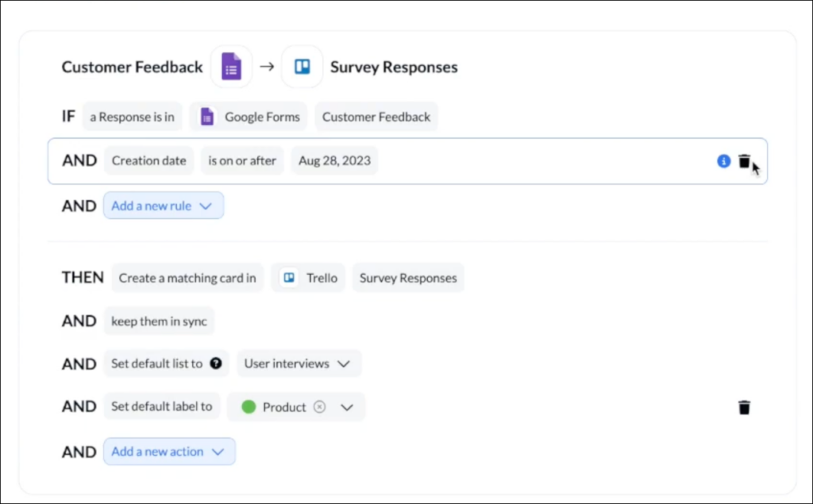The width and height of the screenshot is (813, 504).
Task: Select the Google Forms icon in the IF row
Action: point(206,116)
